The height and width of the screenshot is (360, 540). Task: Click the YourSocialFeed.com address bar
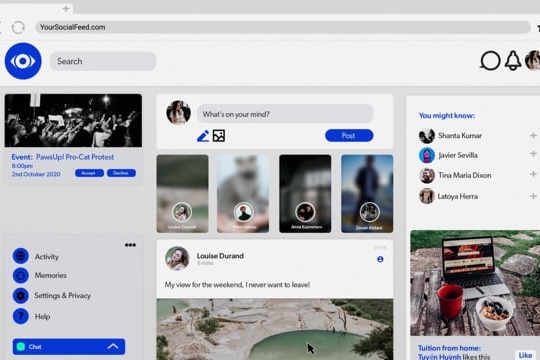tap(282, 27)
